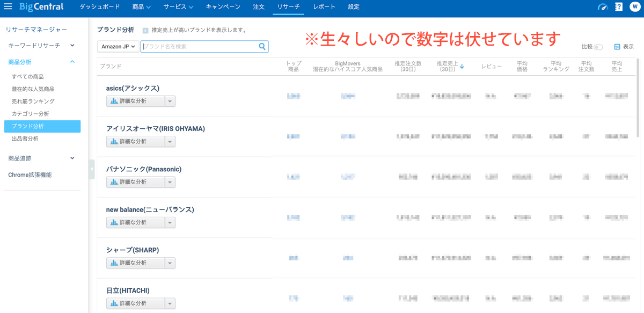Go to the ダッシュボード tab
The image size is (644, 313).
click(x=100, y=7)
